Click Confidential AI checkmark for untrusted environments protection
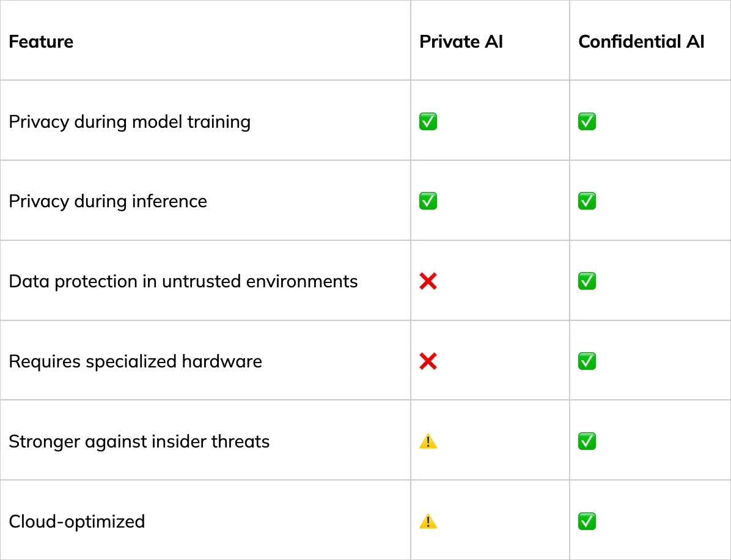731x560 pixels. coord(587,281)
